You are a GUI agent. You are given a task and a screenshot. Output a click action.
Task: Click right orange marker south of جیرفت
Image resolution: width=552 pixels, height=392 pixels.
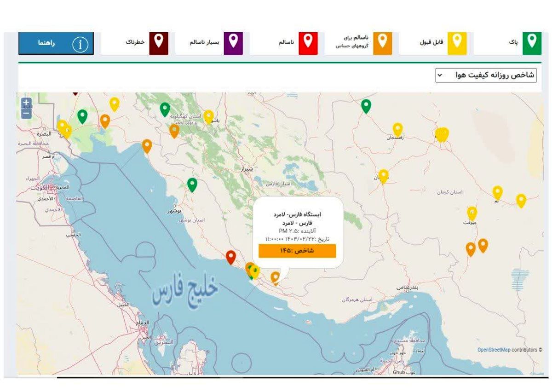(483, 246)
